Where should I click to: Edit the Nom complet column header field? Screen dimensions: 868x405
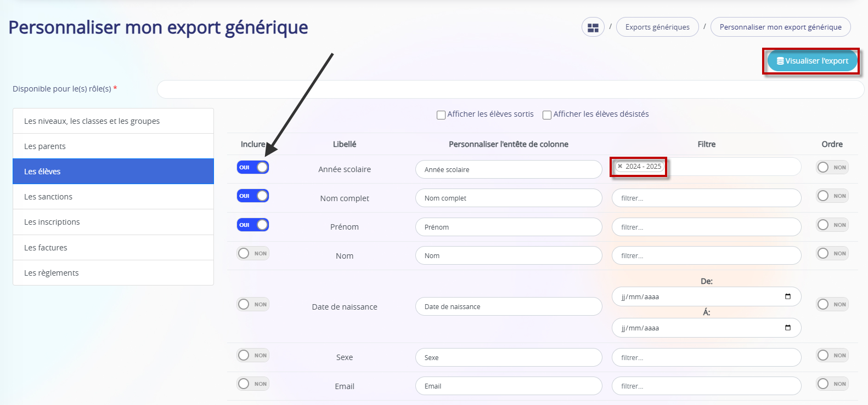click(x=509, y=198)
